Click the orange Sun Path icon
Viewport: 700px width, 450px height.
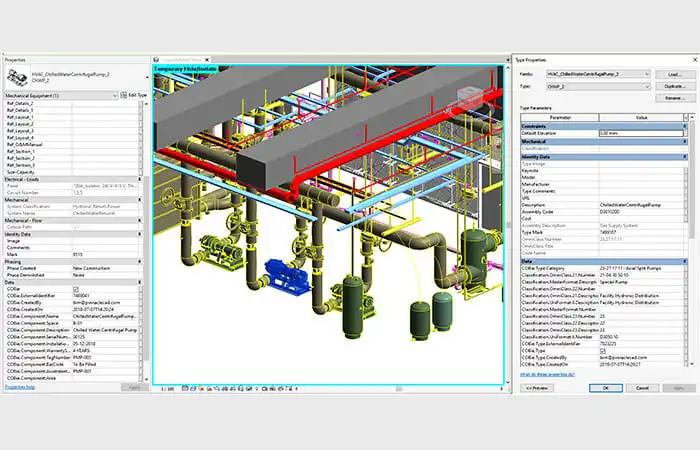tap(201, 389)
